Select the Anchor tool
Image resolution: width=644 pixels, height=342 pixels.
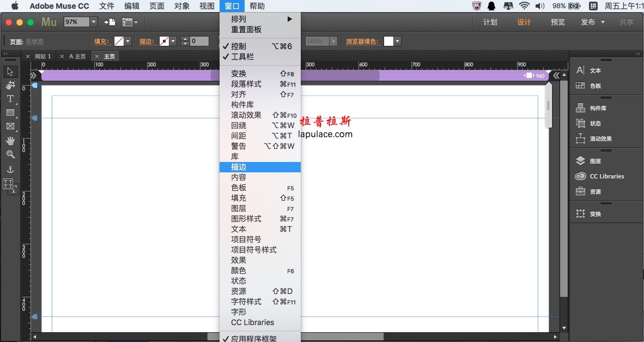coord(10,169)
